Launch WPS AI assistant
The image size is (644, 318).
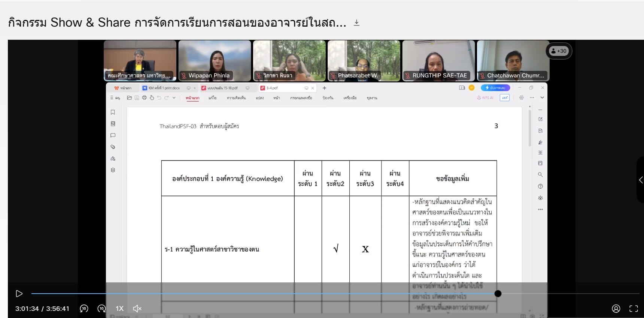pyautogui.click(x=485, y=98)
